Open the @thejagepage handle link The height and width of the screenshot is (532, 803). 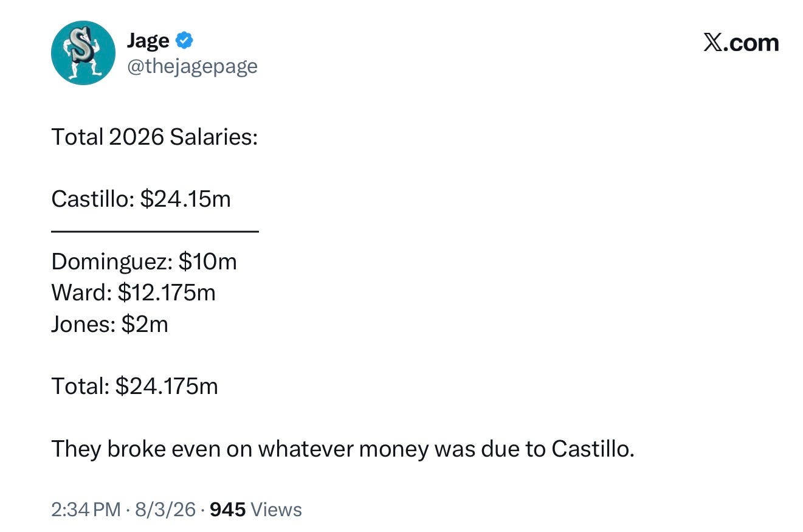191,66
